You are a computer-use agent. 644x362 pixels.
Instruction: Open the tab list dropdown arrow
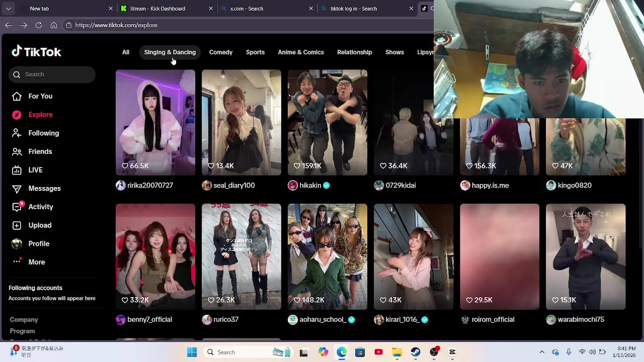click(x=8, y=9)
